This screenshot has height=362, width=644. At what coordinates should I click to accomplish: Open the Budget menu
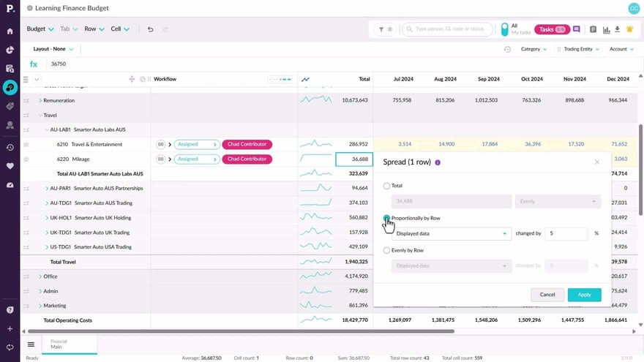coord(40,29)
